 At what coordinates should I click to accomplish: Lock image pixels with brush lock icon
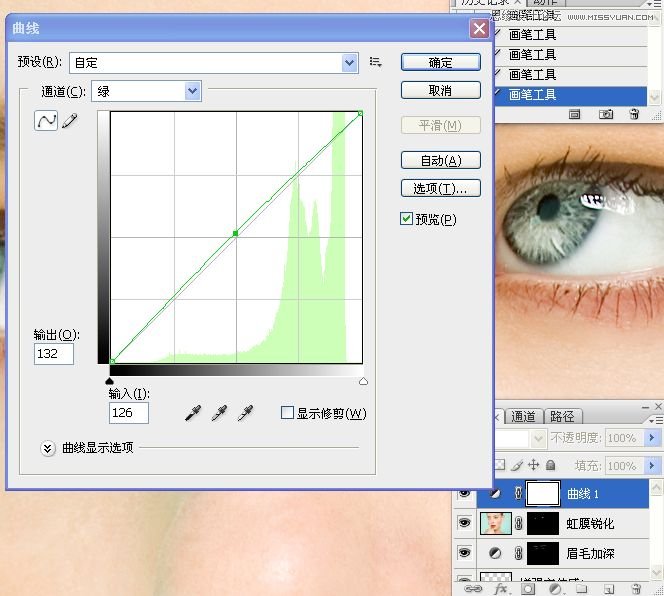(517, 465)
